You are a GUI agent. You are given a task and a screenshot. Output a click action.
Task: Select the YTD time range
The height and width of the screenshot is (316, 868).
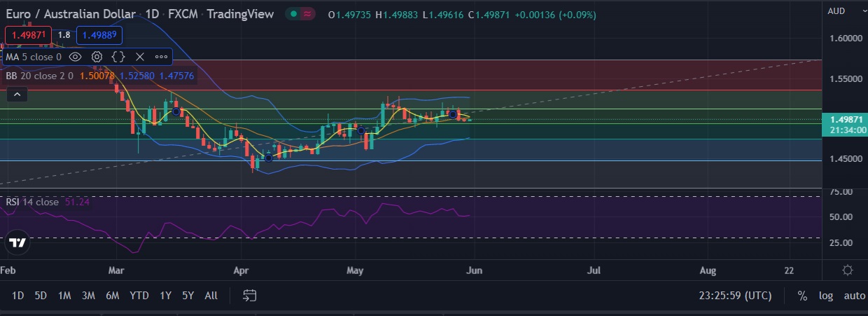[x=139, y=296]
